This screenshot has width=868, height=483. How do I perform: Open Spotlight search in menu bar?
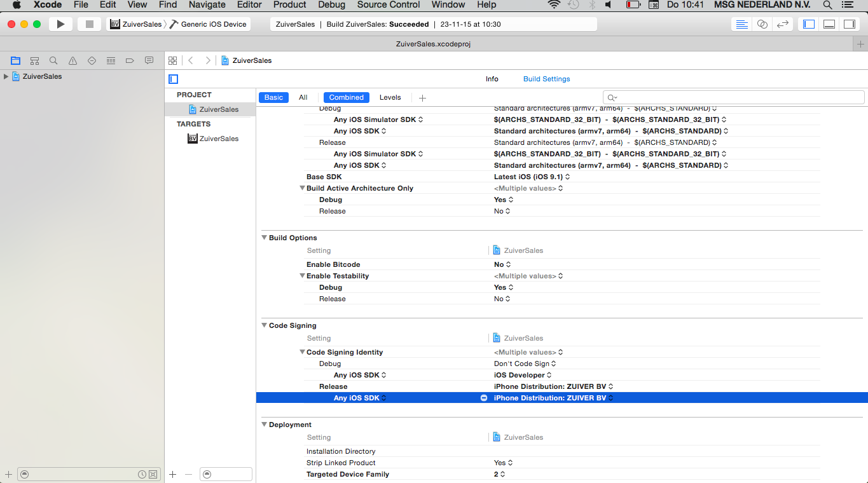827,5
